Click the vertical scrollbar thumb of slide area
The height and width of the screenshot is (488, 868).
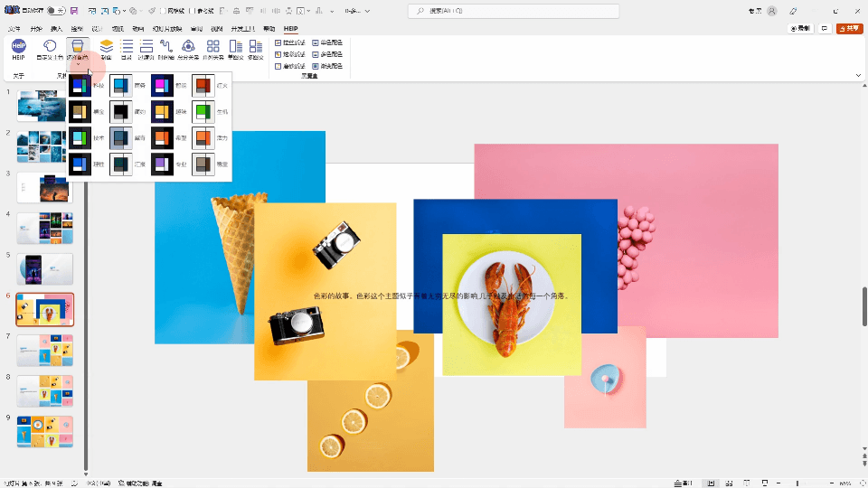pos(864,306)
